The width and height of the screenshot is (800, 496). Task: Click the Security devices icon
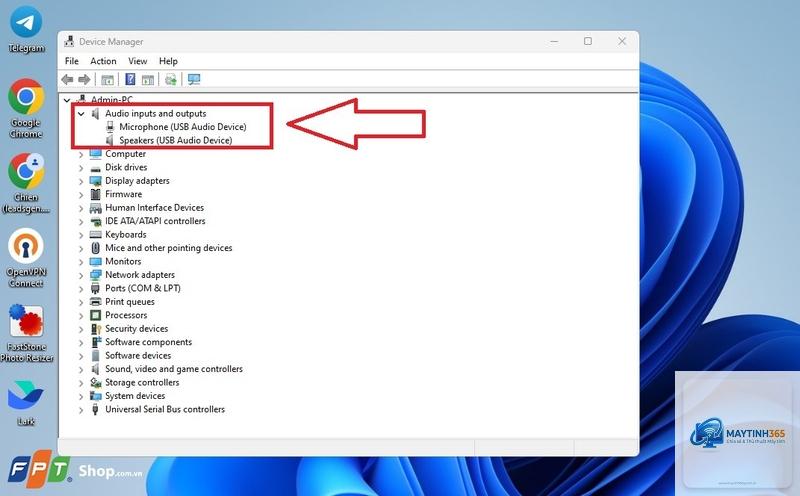click(x=95, y=329)
